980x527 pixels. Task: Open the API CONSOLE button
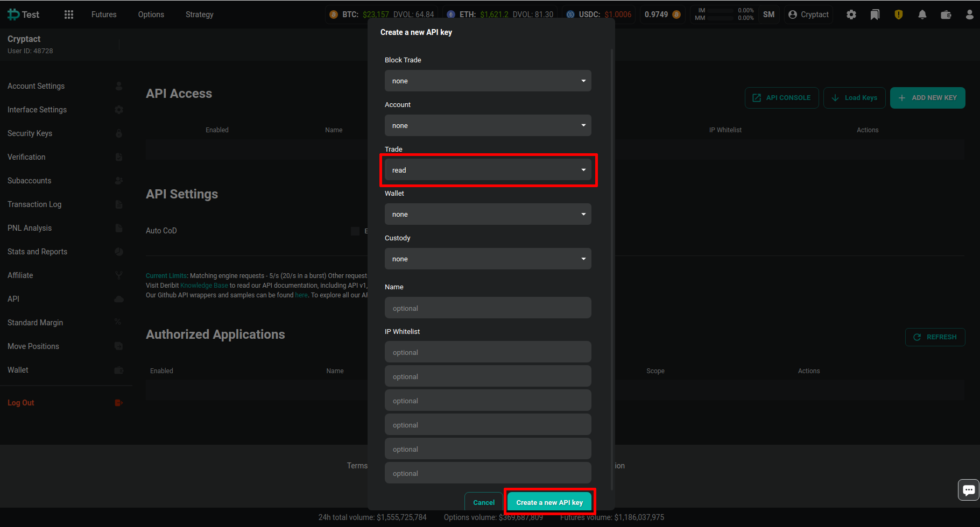[x=782, y=98]
